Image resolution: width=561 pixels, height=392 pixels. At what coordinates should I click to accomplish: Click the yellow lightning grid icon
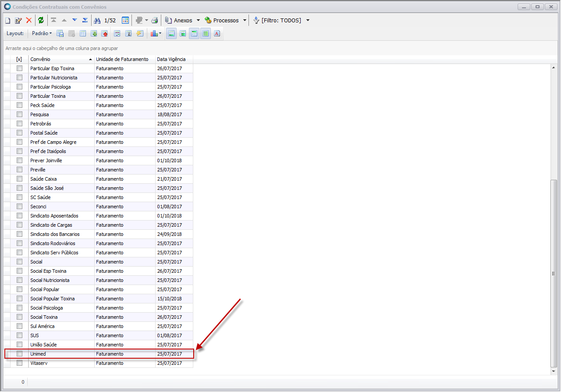(x=140, y=33)
